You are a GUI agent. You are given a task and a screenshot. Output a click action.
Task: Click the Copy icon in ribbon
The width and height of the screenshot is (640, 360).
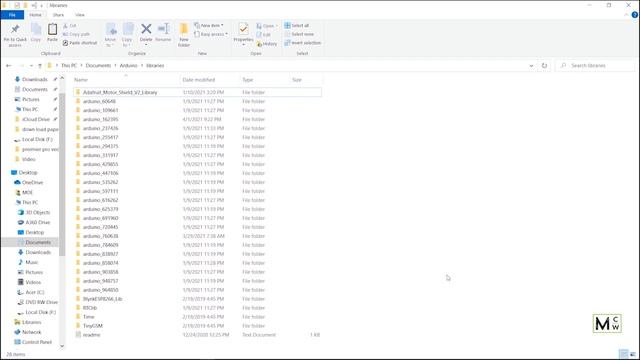pyautogui.click(x=36, y=29)
